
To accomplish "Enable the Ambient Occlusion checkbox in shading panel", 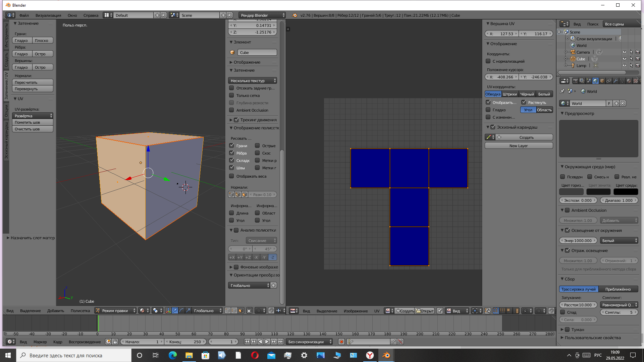I will click(x=231, y=110).
